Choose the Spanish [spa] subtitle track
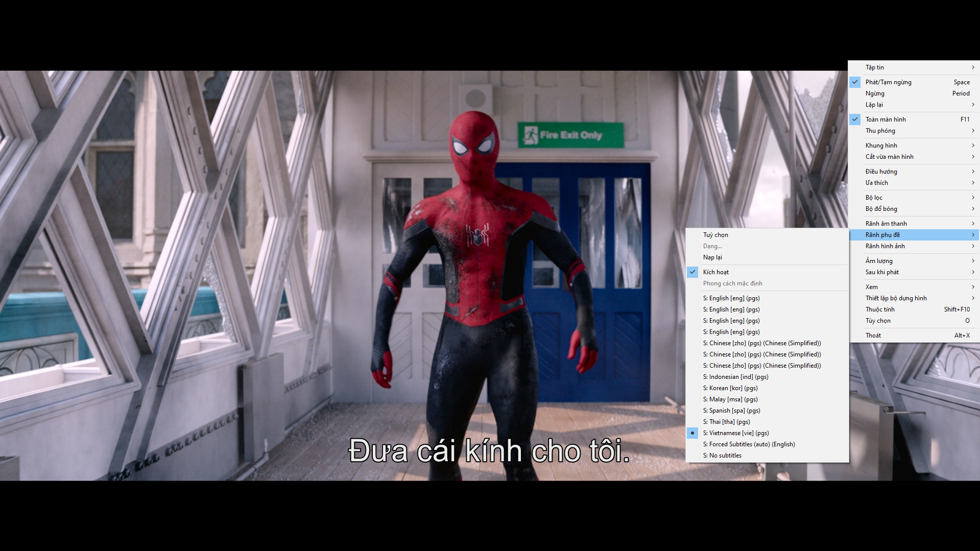 point(767,411)
